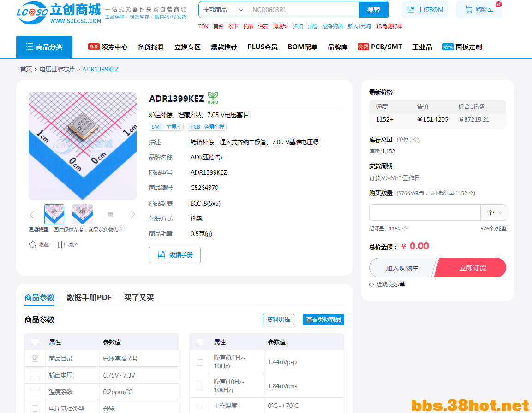
Task: Click the SMT 扩展库 tag
Action: (x=166, y=127)
